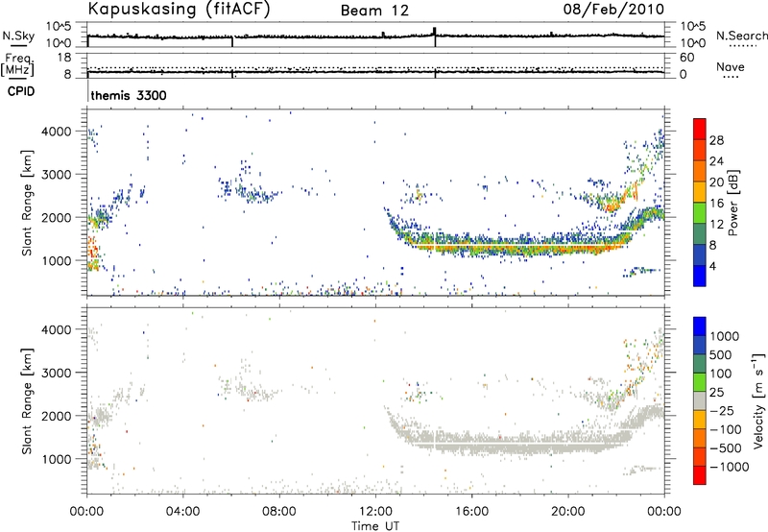Screen dimensions: 768x532
Task: Click the blue bottom segment of Power colorbar
Action: coord(700,276)
